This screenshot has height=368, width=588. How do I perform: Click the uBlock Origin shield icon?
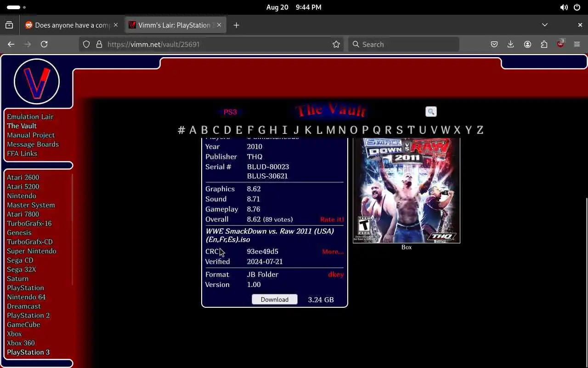560,44
